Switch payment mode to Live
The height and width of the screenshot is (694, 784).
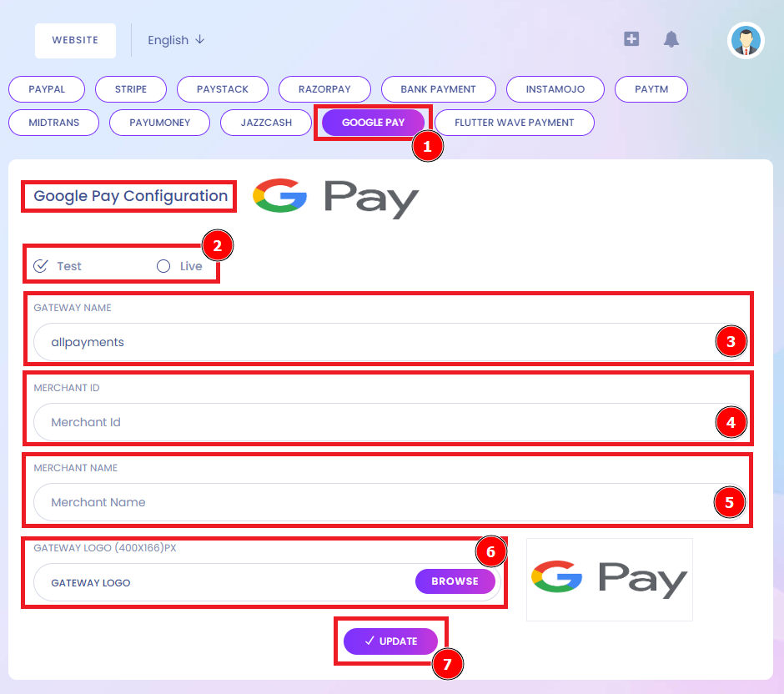point(163,264)
